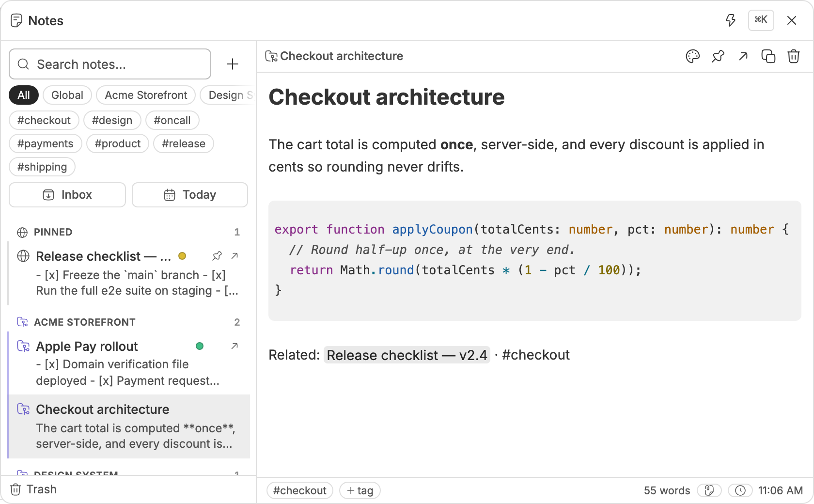The height and width of the screenshot is (504, 814).
Task: Click the footer icon next to word count
Action: point(709,490)
